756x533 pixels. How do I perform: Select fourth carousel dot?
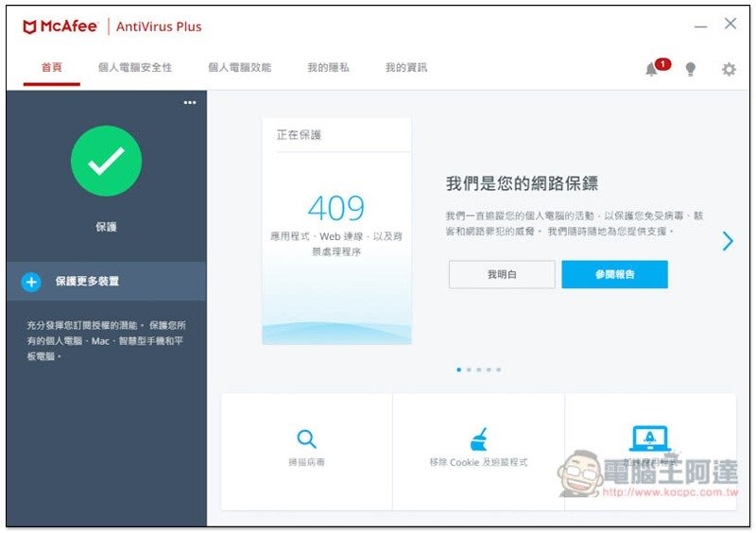click(489, 370)
